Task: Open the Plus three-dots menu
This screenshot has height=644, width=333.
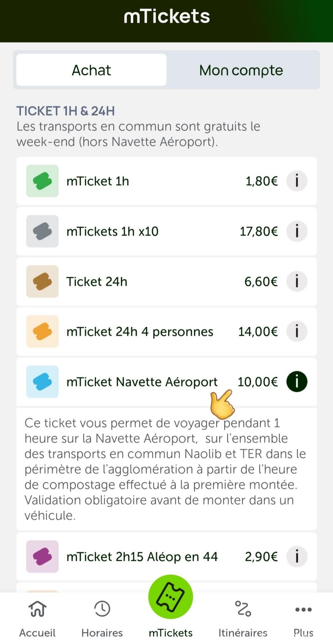Action: (x=303, y=609)
